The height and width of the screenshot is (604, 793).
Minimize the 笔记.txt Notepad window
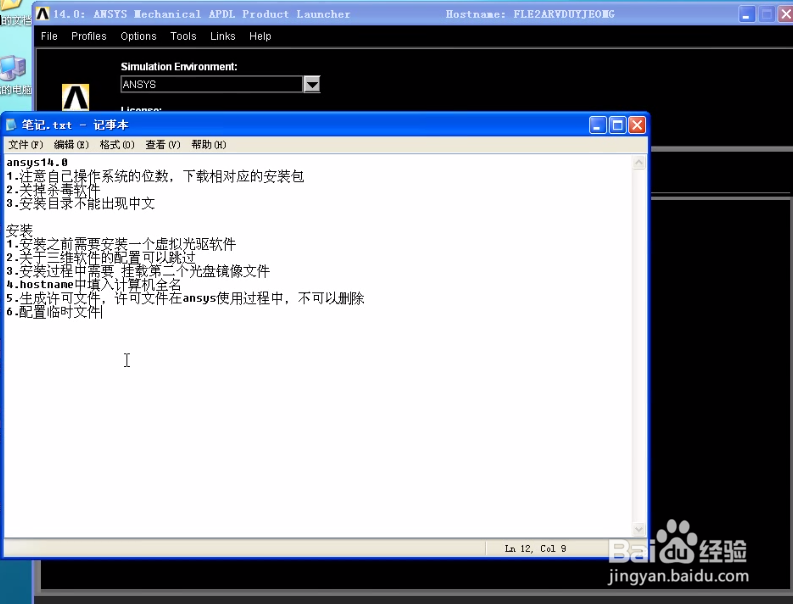coord(597,125)
